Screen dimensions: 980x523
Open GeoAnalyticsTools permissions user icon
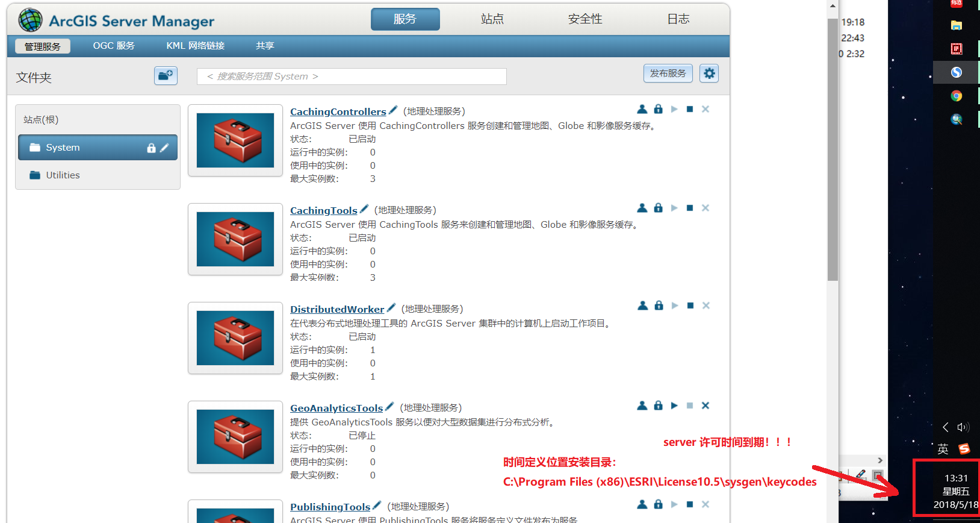click(x=642, y=406)
